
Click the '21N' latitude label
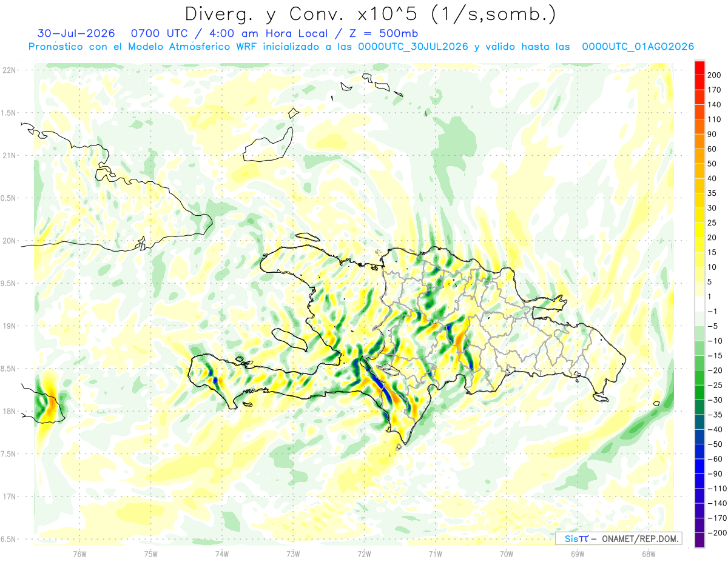pos(9,155)
